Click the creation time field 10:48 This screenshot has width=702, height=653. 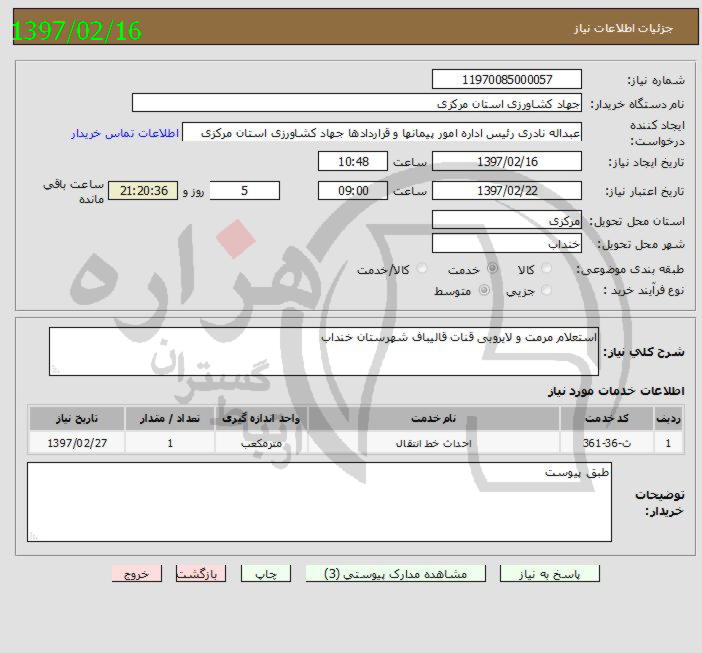pos(353,161)
